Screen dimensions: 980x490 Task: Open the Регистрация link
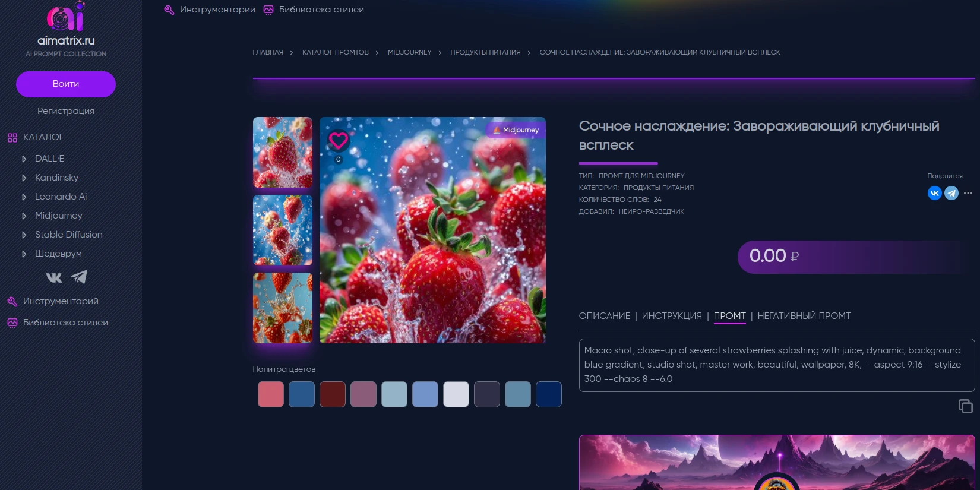(x=66, y=111)
